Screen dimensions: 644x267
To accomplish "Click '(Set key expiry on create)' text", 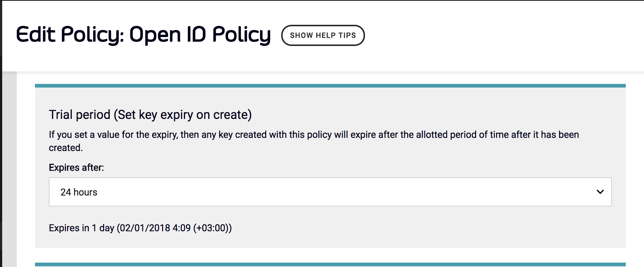I will 182,115.
